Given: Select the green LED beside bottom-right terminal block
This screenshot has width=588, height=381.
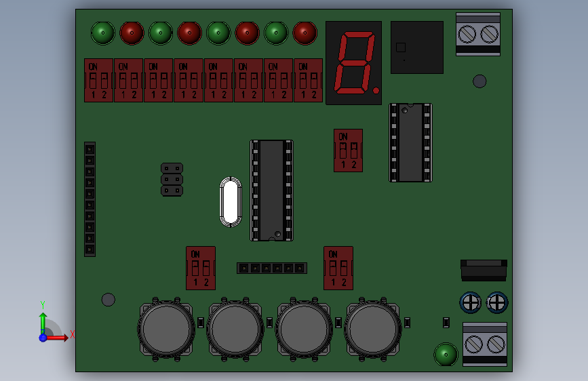Looking at the screenshot, I should pyautogui.click(x=446, y=355).
